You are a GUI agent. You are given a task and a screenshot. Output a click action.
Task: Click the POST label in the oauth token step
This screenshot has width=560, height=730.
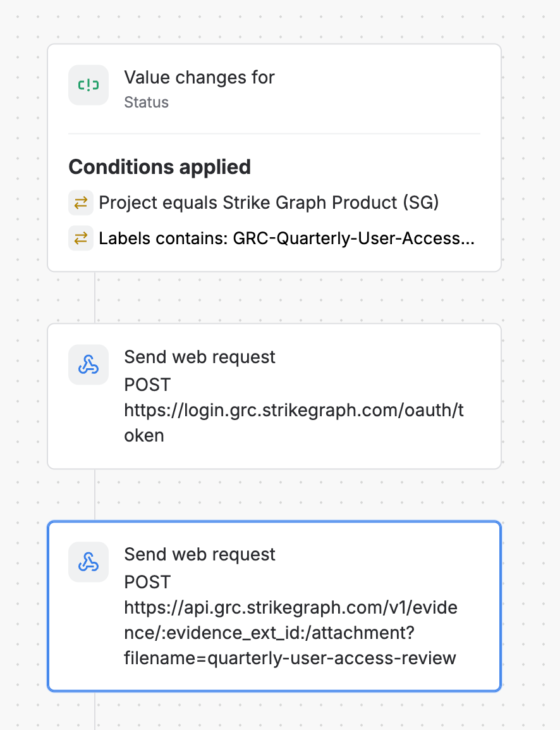coord(147,385)
